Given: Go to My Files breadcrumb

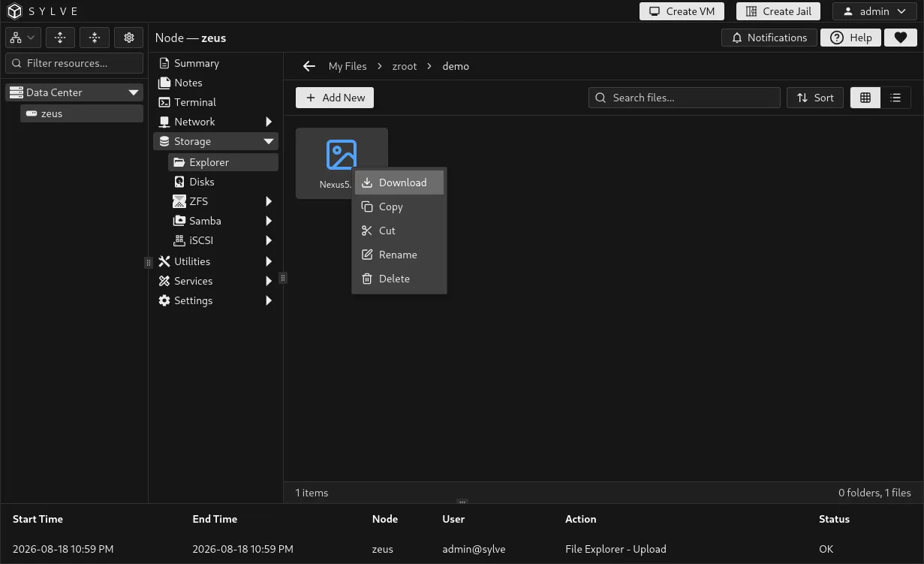Looking at the screenshot, I should [348, 66].
